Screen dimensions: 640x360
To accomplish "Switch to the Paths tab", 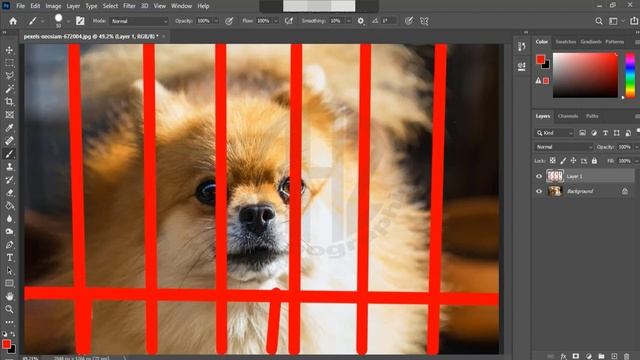I will (x=592, y=116).
